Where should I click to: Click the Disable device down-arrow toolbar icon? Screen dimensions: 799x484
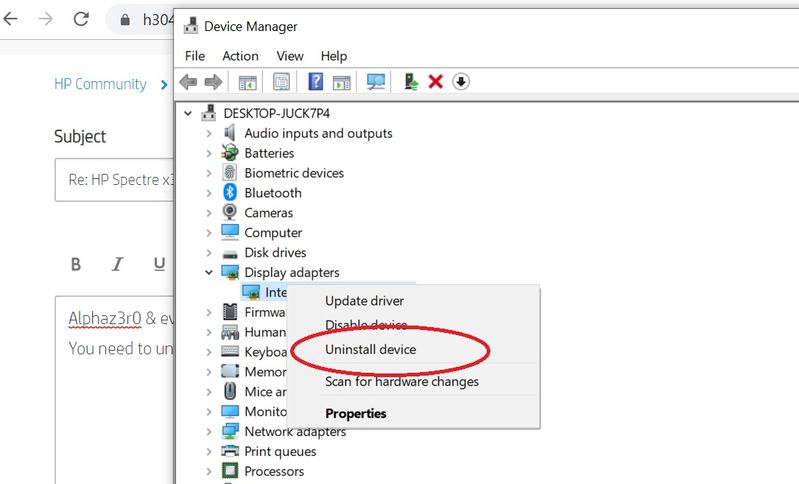461,82
